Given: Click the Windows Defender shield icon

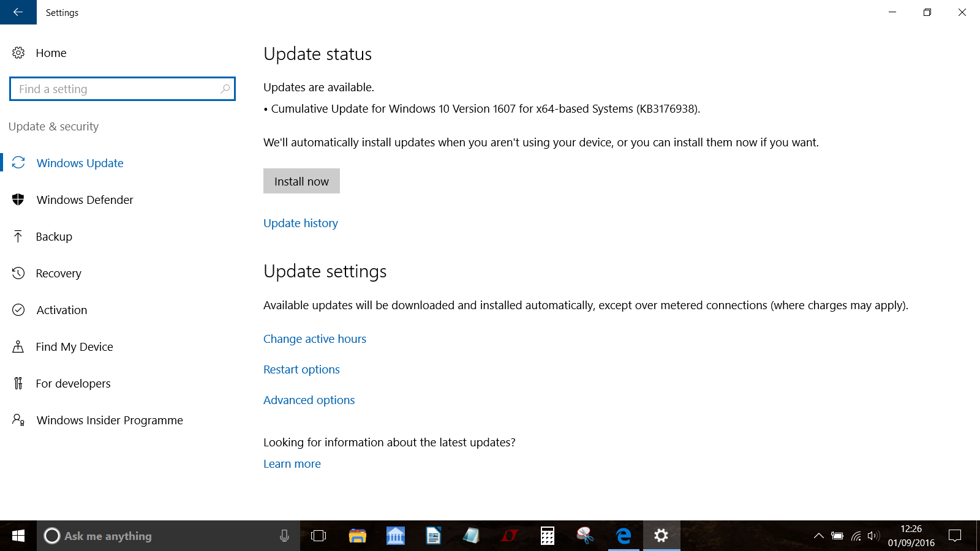Looking at the screenshot, I should pos(18,200).
